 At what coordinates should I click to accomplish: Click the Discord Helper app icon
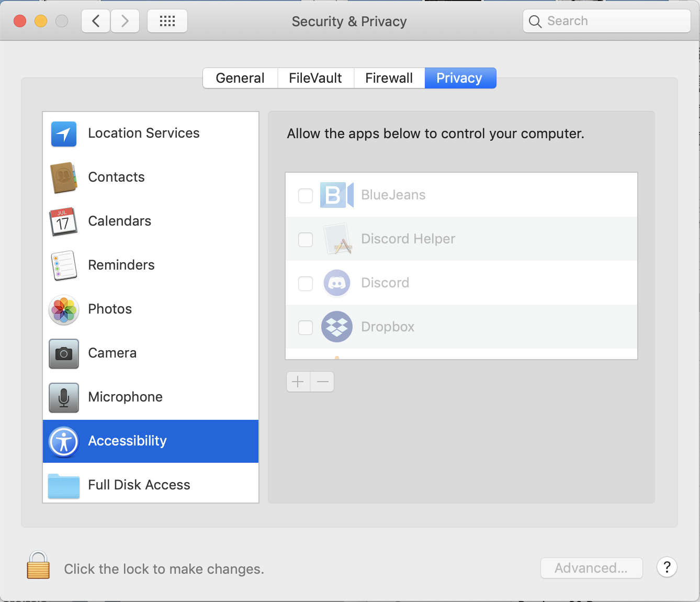pos(337,239)
